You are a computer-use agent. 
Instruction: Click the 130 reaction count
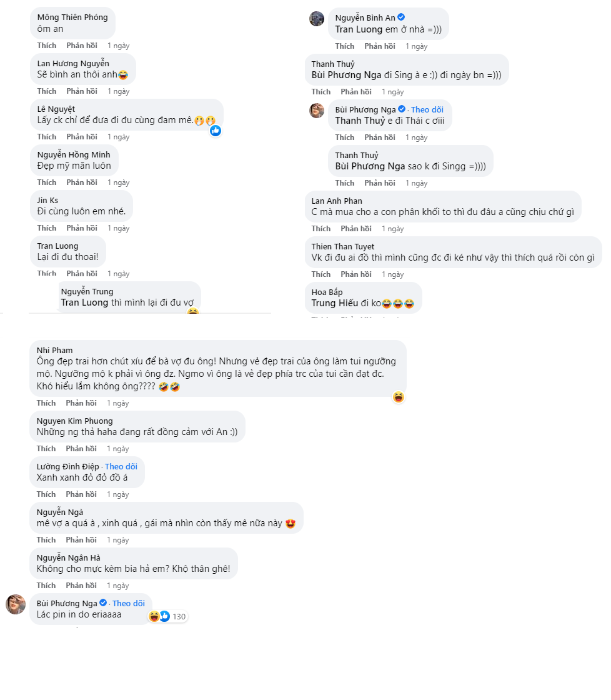click(179, 617)
